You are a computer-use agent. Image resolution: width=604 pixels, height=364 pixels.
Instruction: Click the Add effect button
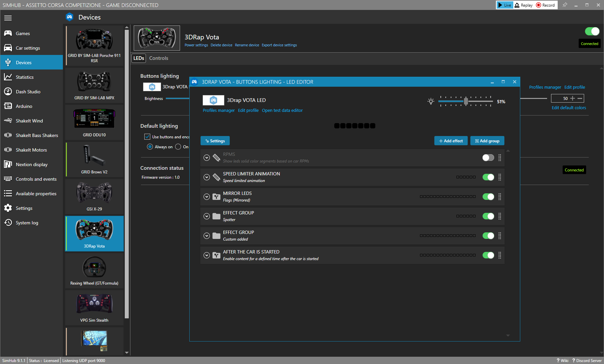pyautogui.click(x=451, y=141)
